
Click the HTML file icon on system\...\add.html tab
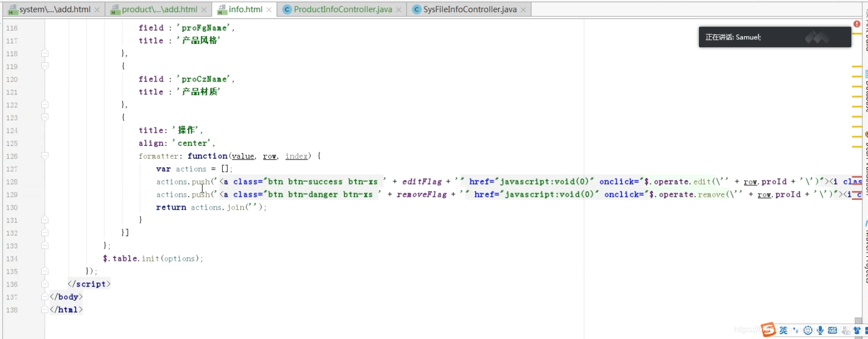[13, 10]
